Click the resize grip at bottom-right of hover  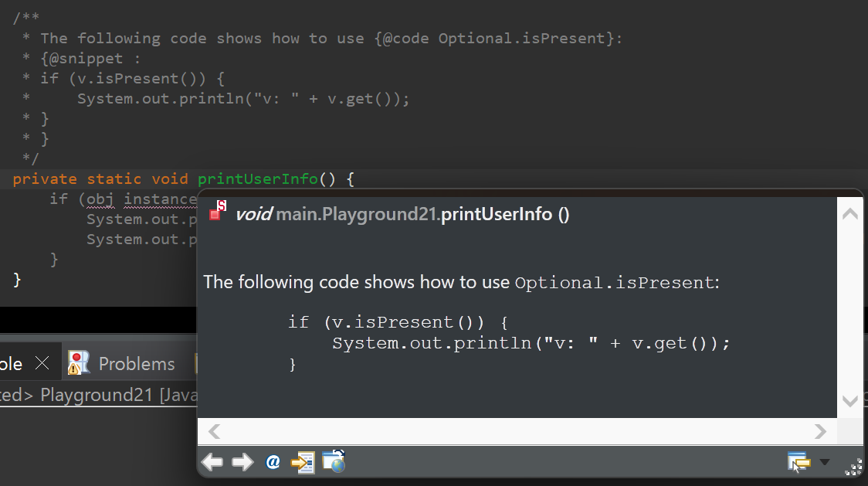click(853, 469)
